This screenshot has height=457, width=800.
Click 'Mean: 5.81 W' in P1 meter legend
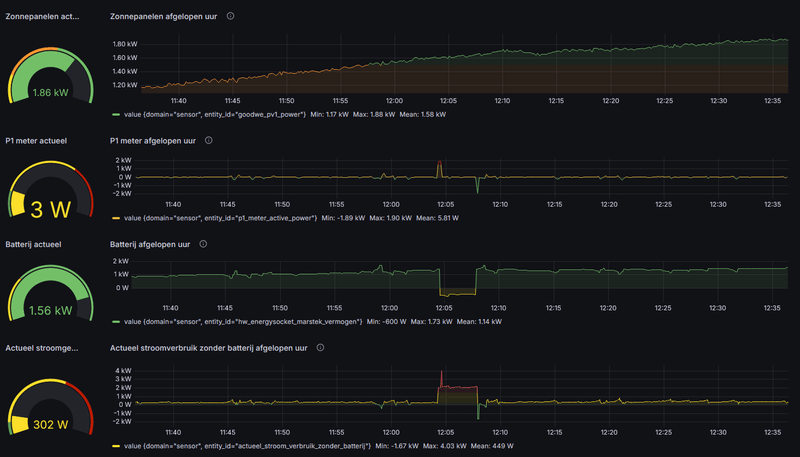tap(437, 218)
